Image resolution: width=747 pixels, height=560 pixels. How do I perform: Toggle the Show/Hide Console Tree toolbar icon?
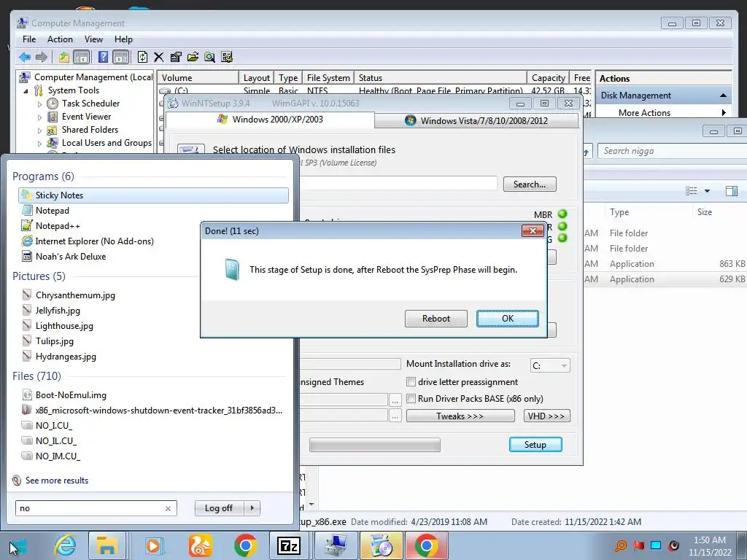pos(82,58)
